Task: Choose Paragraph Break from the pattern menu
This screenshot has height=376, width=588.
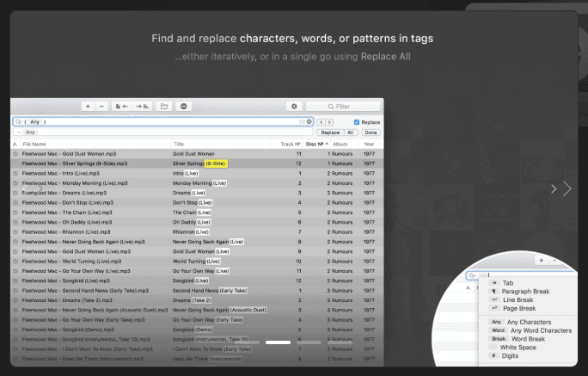Action: click(x=525, y=291)
